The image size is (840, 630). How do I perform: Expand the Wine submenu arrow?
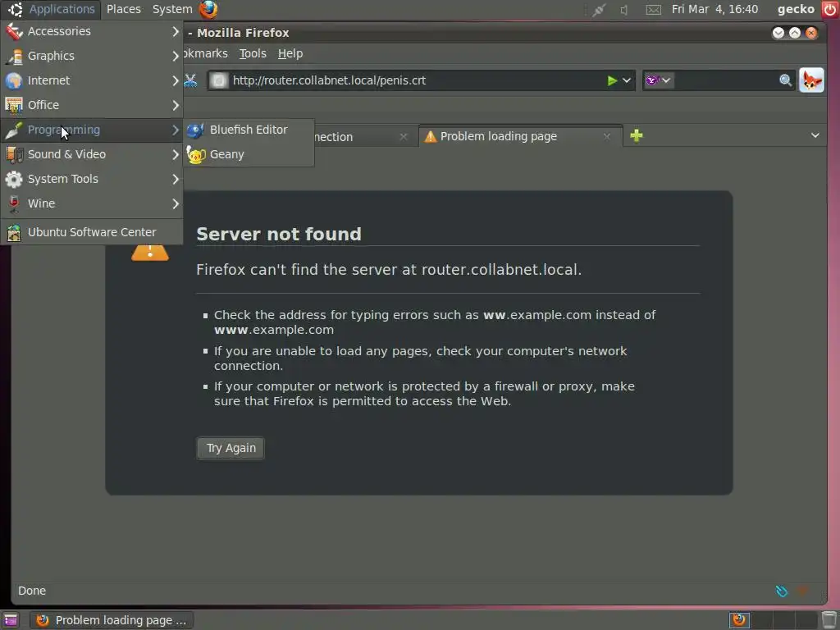[176, 203]
